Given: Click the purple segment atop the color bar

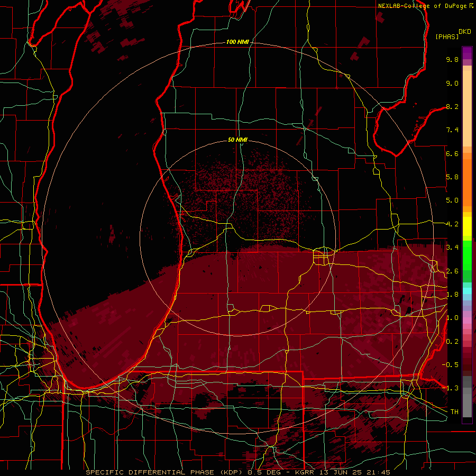Looking at the screenshot, I should [467, 53].
